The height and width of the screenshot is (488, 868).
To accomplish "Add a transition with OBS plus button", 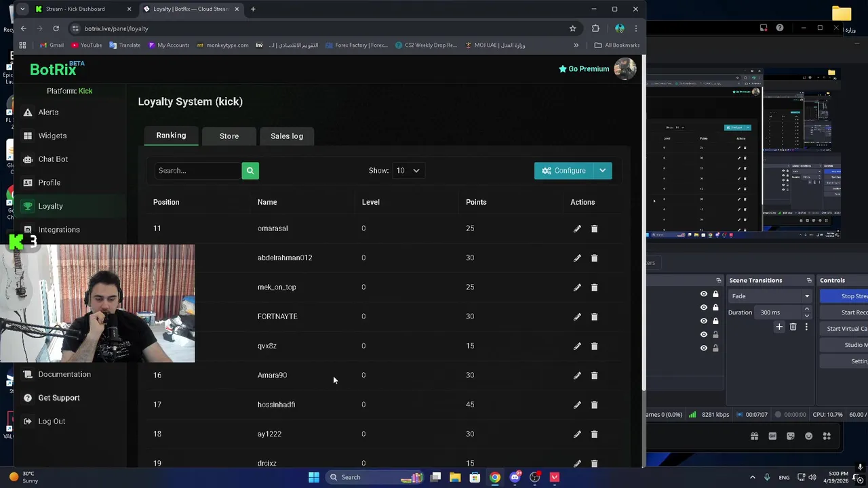I will pyautogui.click(x=779, y=327).
